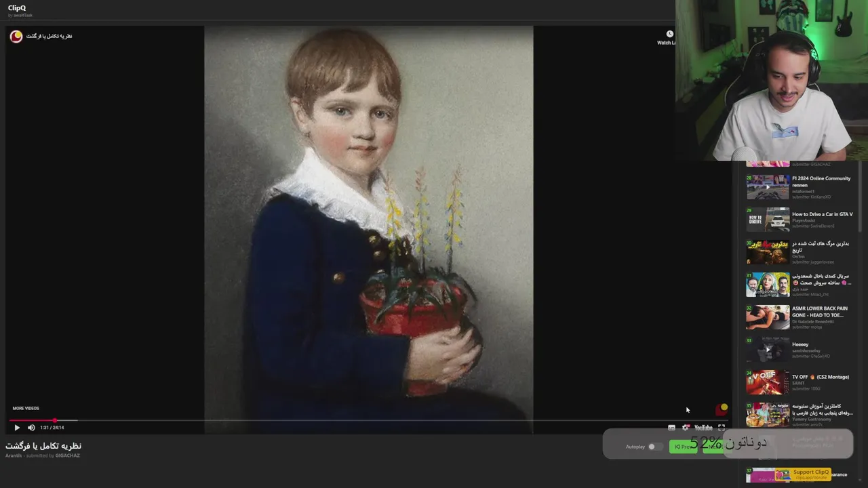Screen dimensions: 868x488
Task: Open the ASMR lower back pain thumbnail
Action: 768,317
